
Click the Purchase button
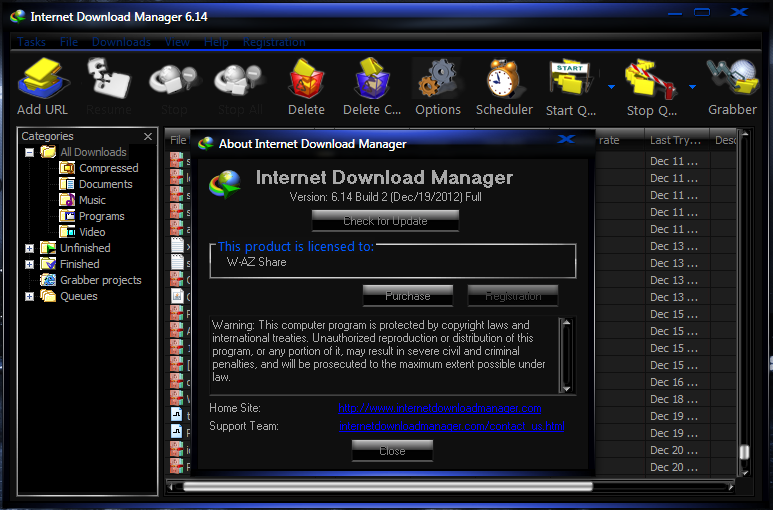tap(408, 296)
